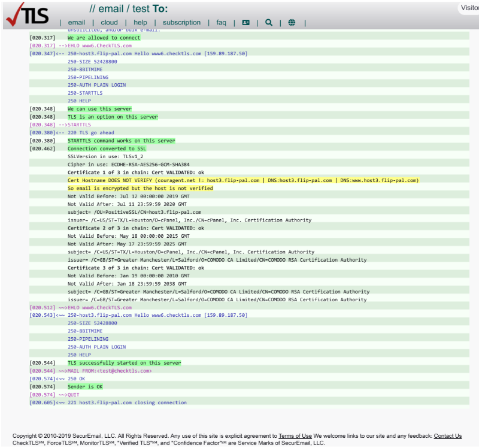479x448 pixels.
Task: Click 'TLS is an option on this server'
Action: point(113,117)
